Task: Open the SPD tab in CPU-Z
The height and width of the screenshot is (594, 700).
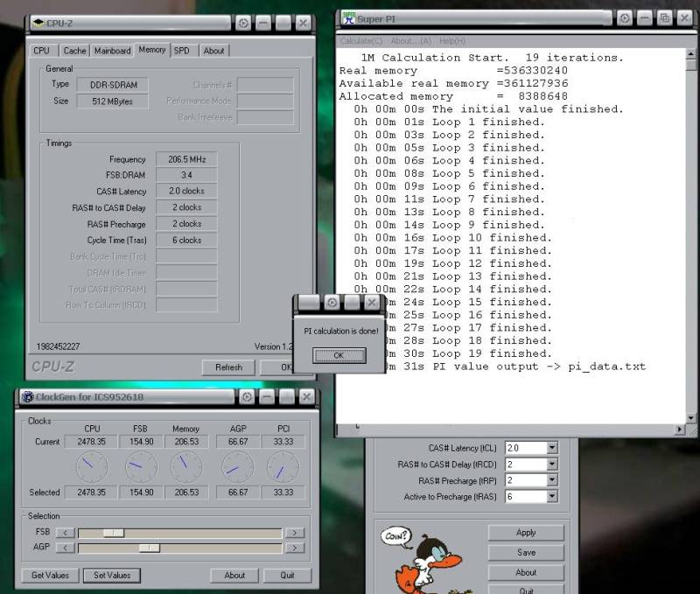Action: point(182,51)
